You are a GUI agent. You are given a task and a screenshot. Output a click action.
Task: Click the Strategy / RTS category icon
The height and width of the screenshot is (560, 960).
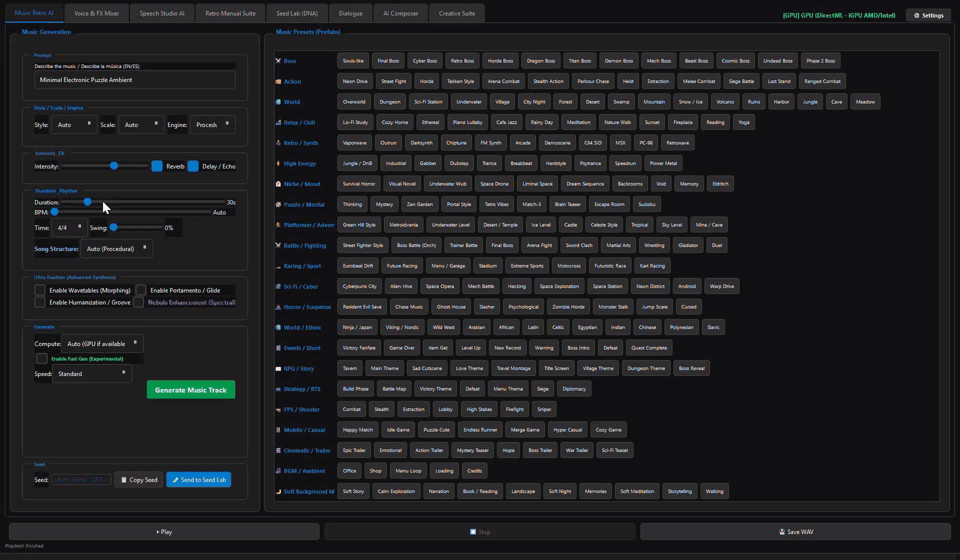point(278,389)
